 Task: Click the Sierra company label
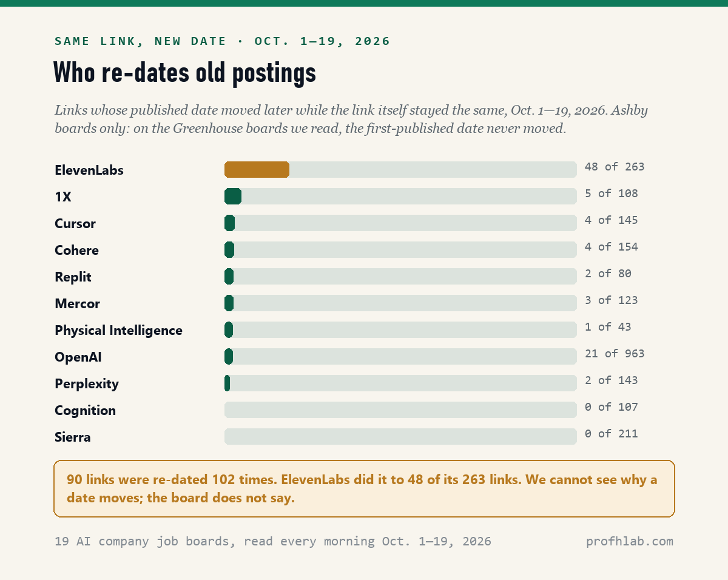(73, 437)
